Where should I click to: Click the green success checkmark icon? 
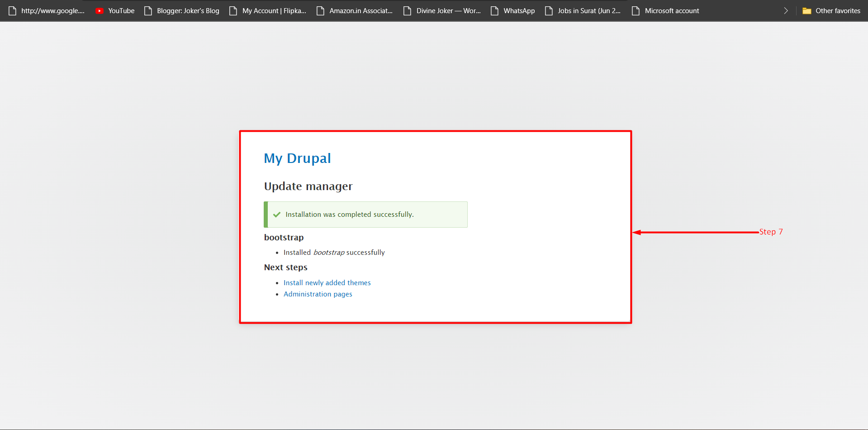[277, 215]
